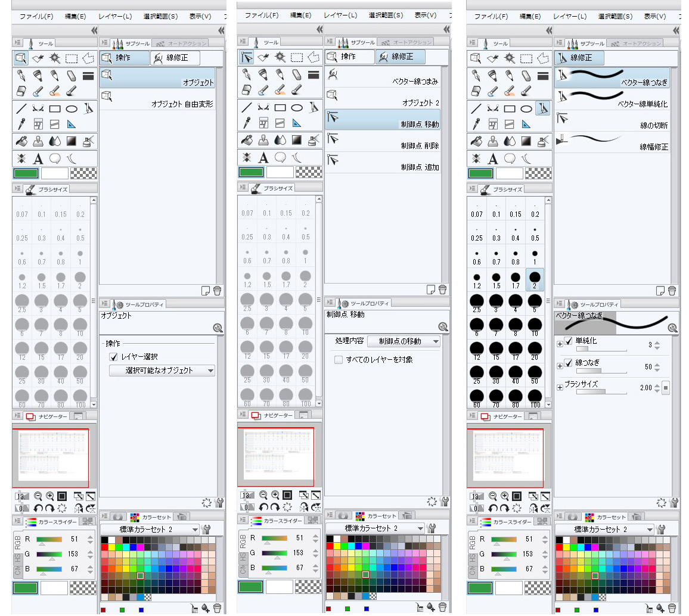Screen dimensions: 689x616
Task: Open レイヤー(L) menu in right panel
Action: point(570,16)
